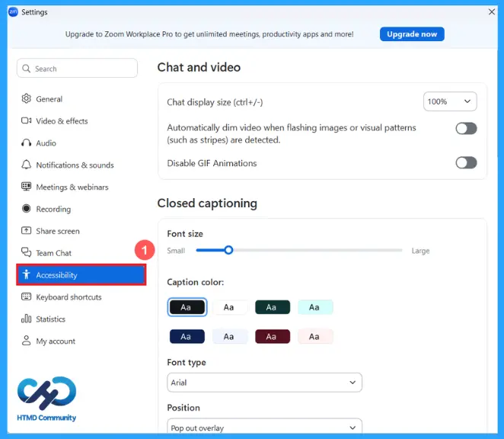Select the pale pink caption color swatch
Viewport: 504px width, 439px height.
(315, 336)
